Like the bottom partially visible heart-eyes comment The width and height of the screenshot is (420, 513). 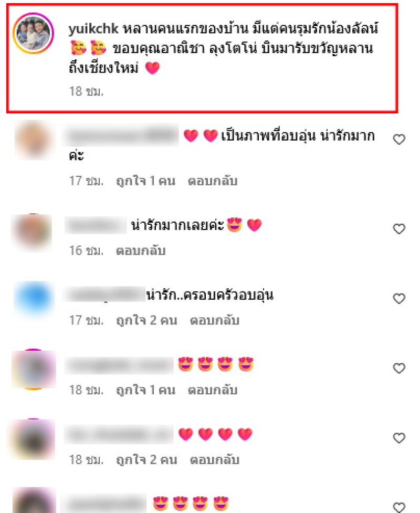pos(399,507)
